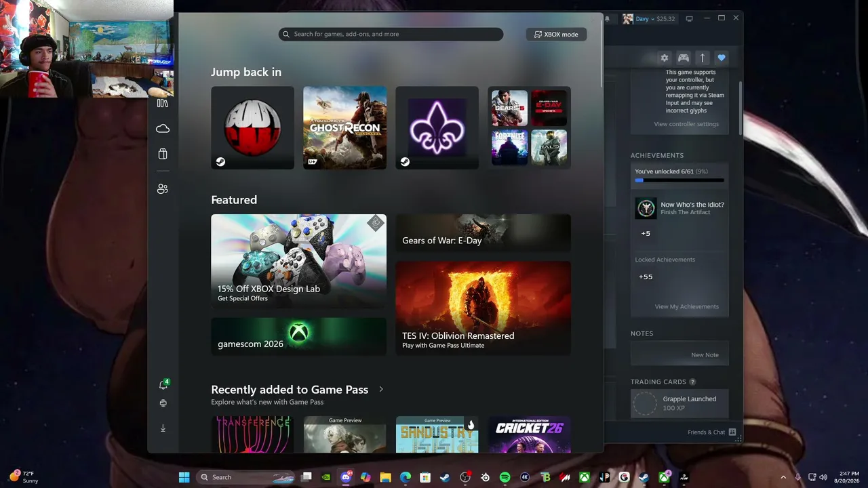Open 15% Off XBOX Design Lab offer

click(298, 262)
